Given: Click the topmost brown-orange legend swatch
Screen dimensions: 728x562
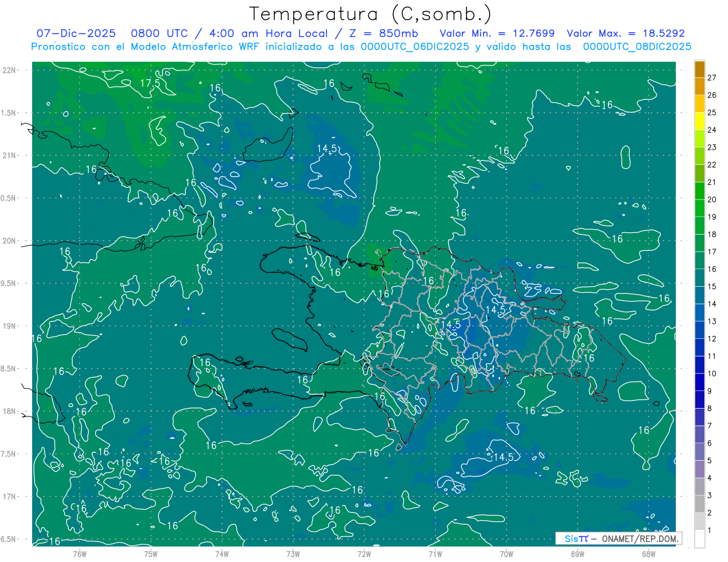Looking at the screenshot, I should coord(699,69).
